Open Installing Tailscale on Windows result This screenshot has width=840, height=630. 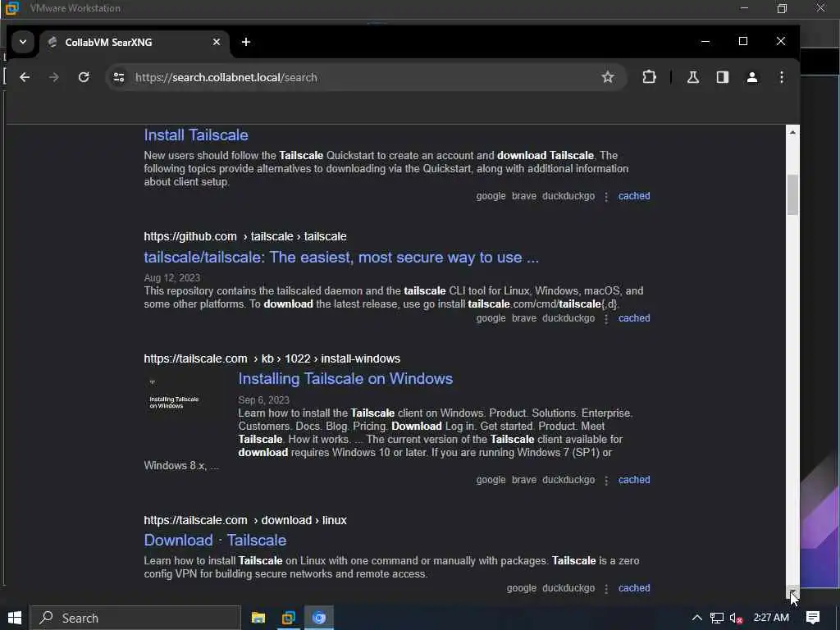pyautogui.click(x=345, y=379)
